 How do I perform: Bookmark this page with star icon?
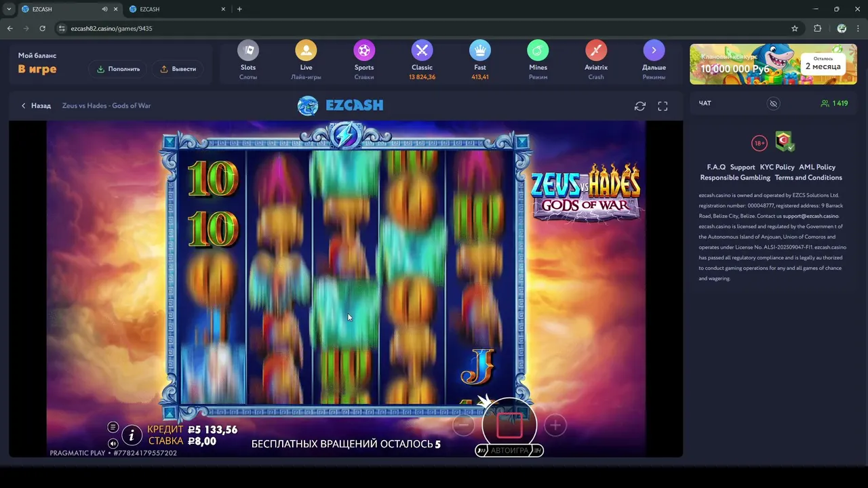point(795,28)
